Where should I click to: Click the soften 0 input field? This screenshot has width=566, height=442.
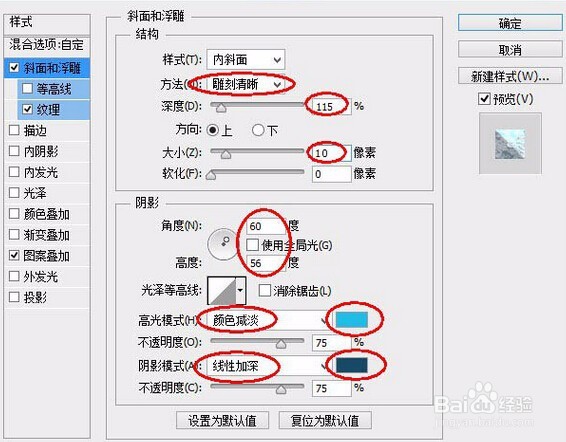point(331,174)
